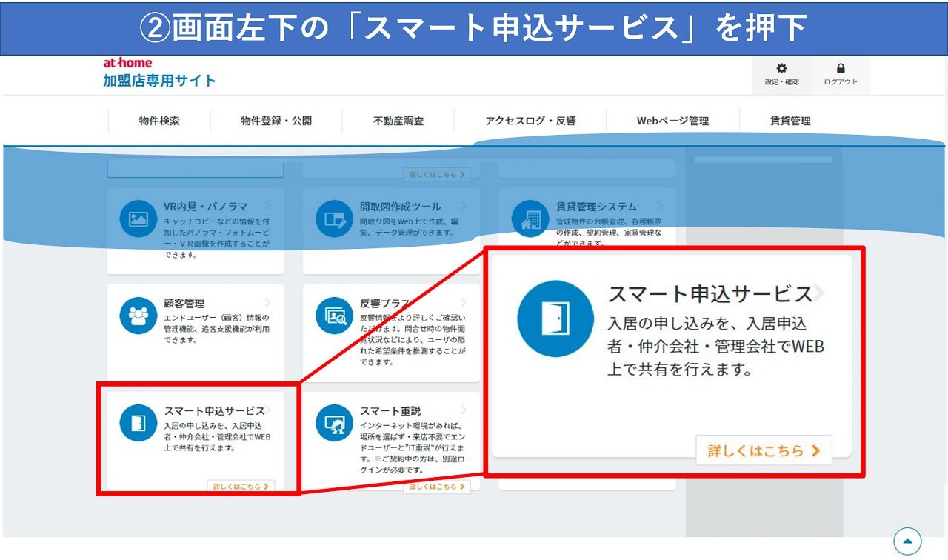Click description 入居の申し込みを in enlarged callout
This screenshot has width=948, height=560.
click(x=716, y=346)
